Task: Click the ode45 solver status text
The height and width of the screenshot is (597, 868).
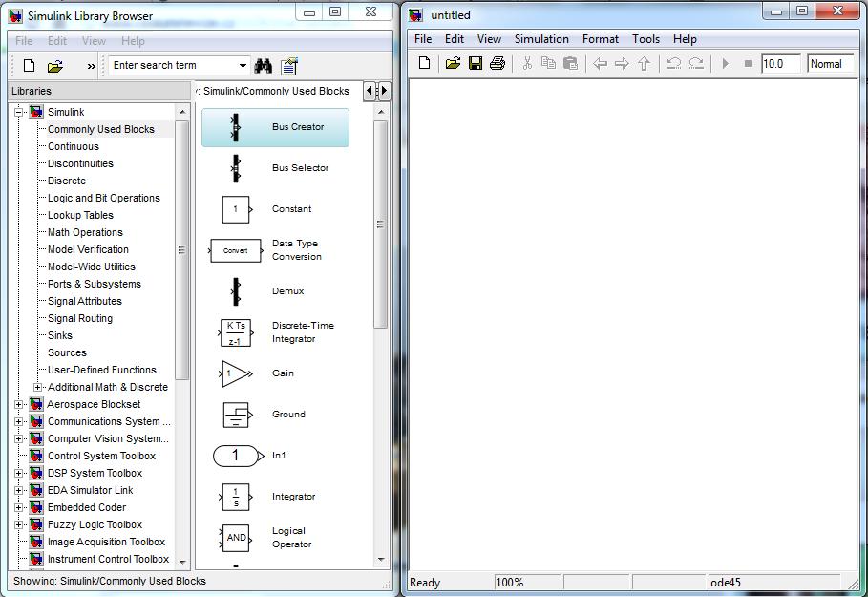Action: (725, 583)
